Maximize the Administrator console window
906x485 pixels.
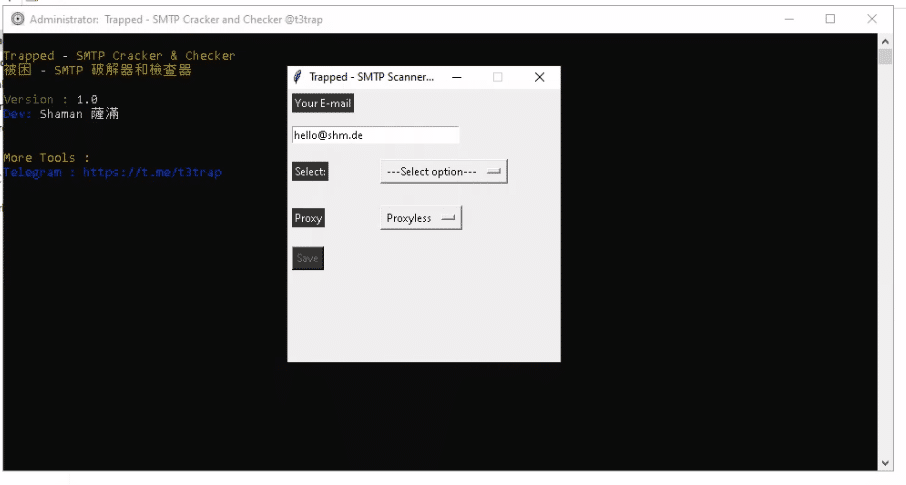[830, 19]
